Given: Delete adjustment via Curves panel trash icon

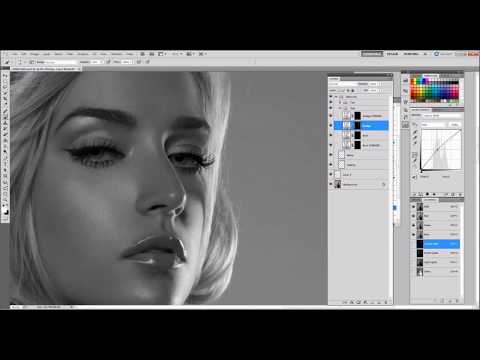Looking at the screenshot, I should click(460, 194).
